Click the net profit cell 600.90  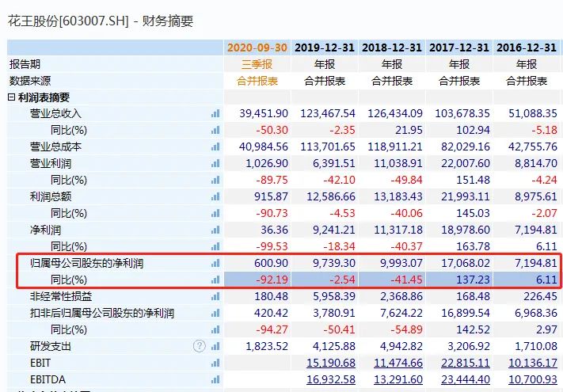tap(271, 263)
